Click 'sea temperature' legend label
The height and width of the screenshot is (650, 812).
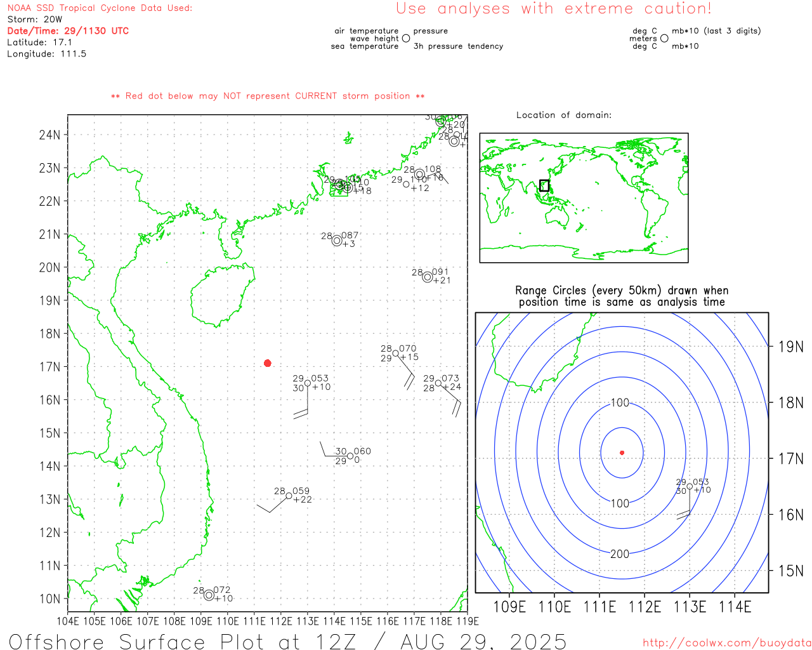point(365,46)
